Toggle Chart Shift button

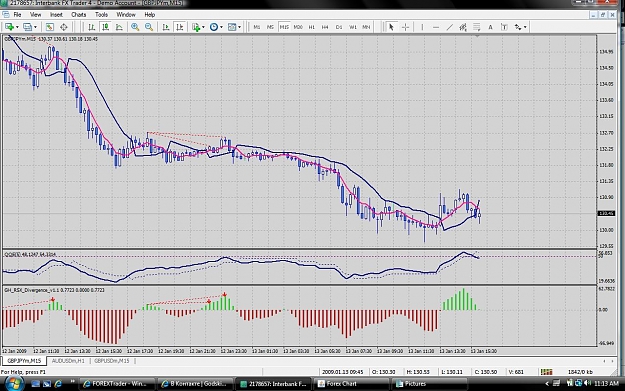click(x=180, y=27)
